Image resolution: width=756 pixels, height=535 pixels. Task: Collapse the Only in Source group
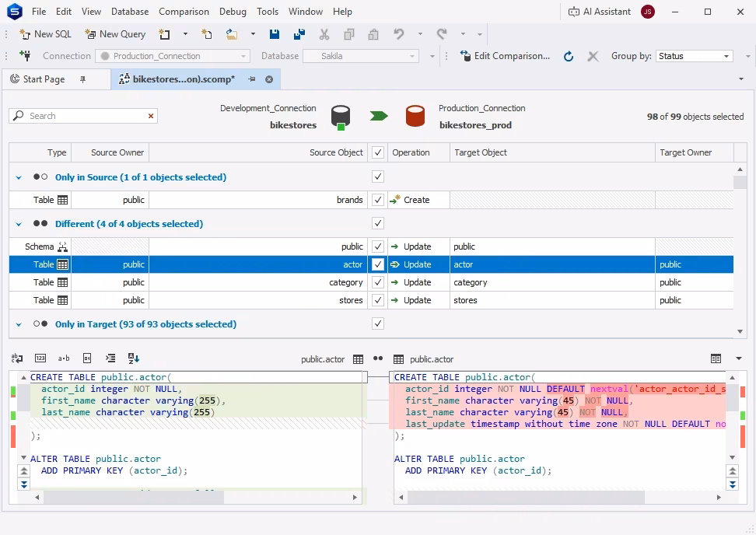(19, 177)
